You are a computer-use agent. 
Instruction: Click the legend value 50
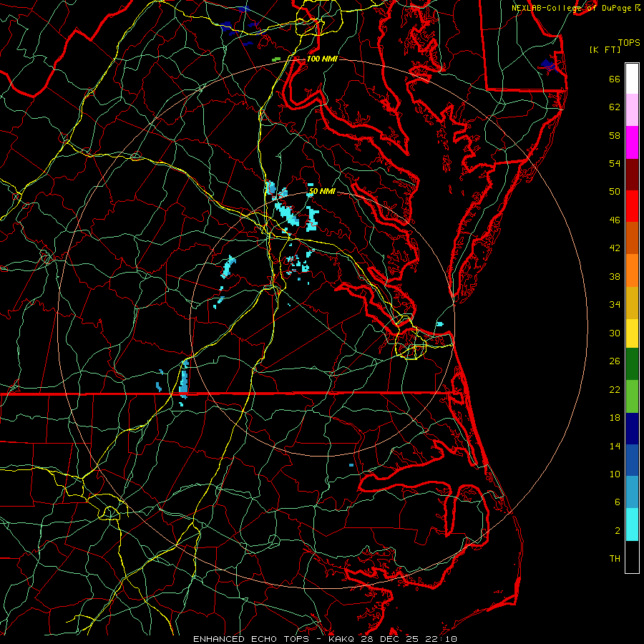pyautogui.click(x=615, y=191)
